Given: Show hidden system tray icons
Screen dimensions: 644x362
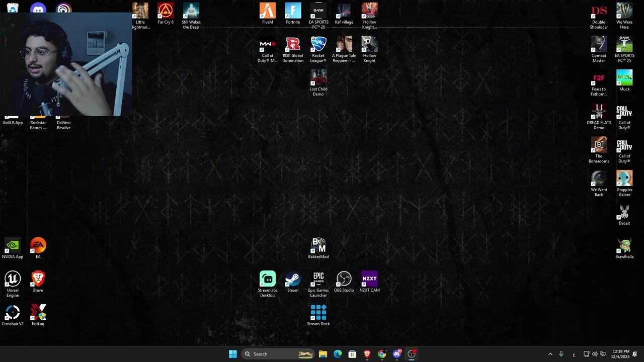Looking at the screenshot, I should [x=550, y=354].
